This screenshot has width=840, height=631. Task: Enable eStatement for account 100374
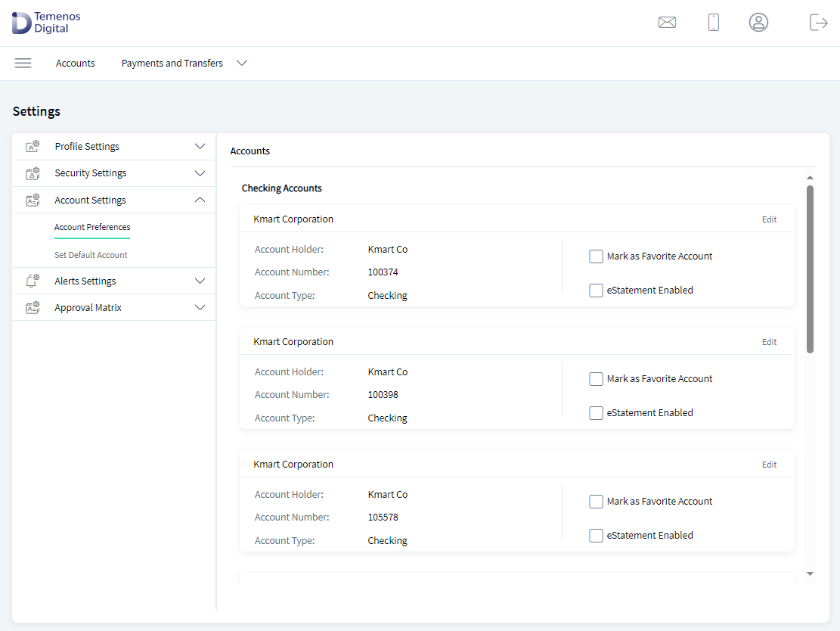[597, 290]
